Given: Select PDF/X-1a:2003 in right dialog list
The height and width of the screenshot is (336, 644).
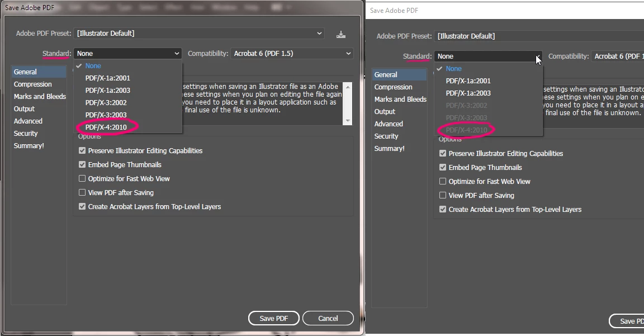Looking at the screenshot, I should [468, 93].
